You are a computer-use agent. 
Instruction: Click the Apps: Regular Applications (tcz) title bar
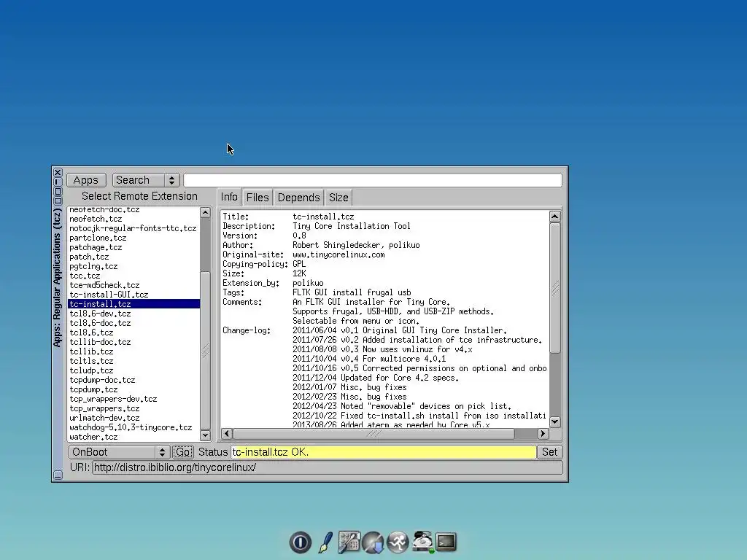click(58, 278)
